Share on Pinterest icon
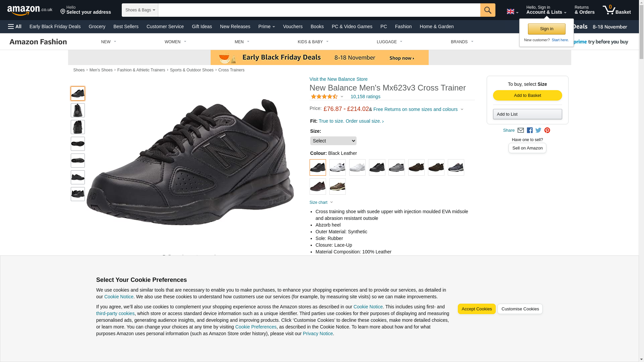This screenshot has height=362, width=644. [547, 130]
